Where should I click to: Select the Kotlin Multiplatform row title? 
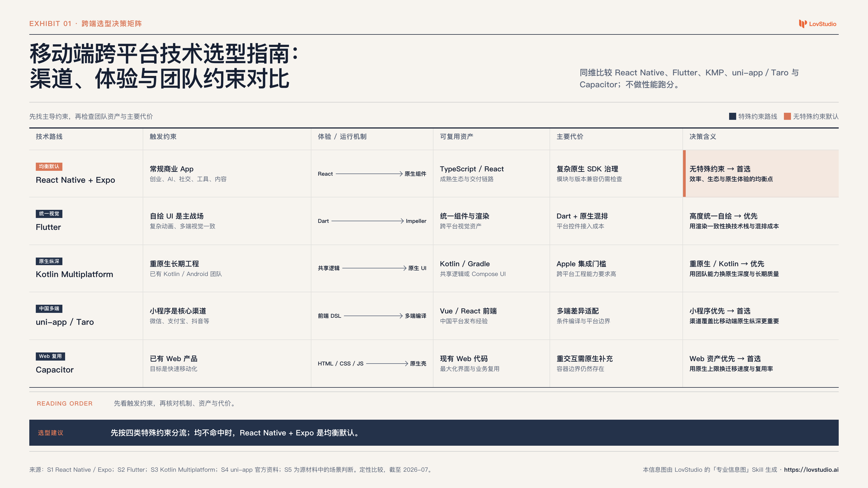point(75,274)
